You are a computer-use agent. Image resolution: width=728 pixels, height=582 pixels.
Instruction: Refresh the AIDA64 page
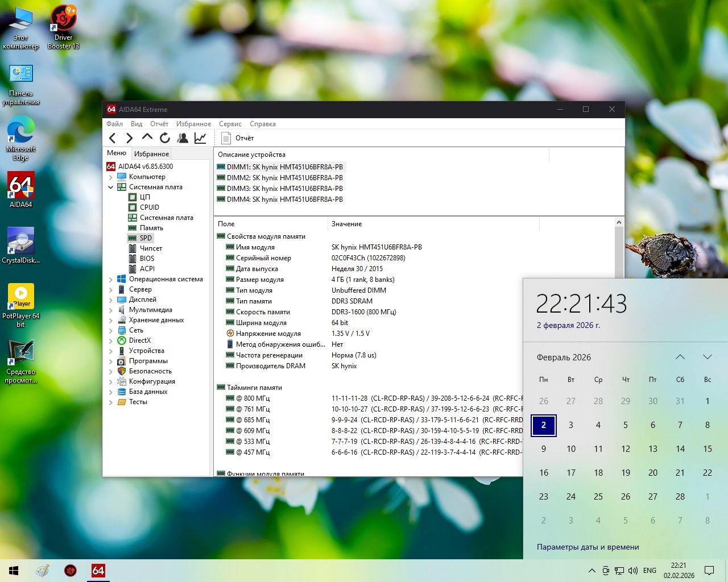point(165,138)
